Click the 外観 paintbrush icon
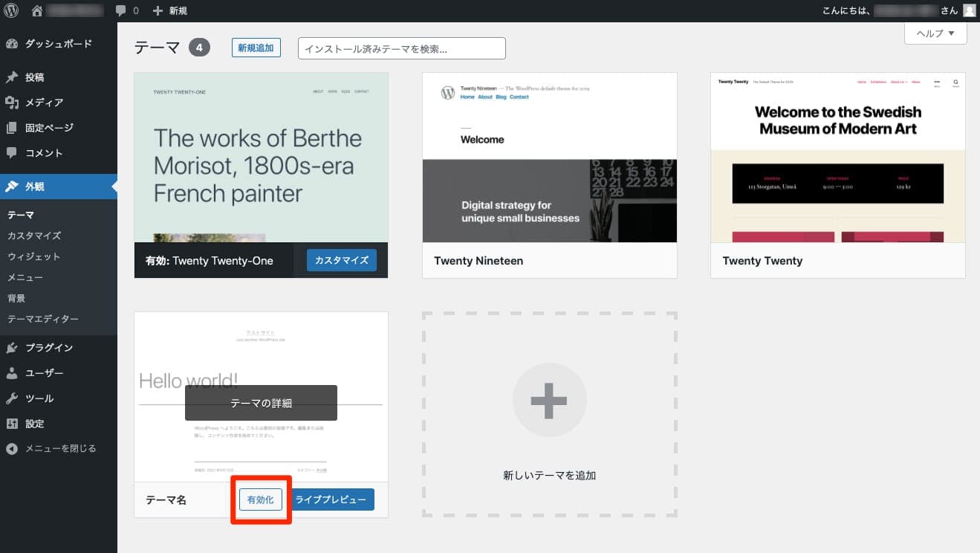Viewport: 980px width, 553px height. pyautogui.click(x=12, y=187)
